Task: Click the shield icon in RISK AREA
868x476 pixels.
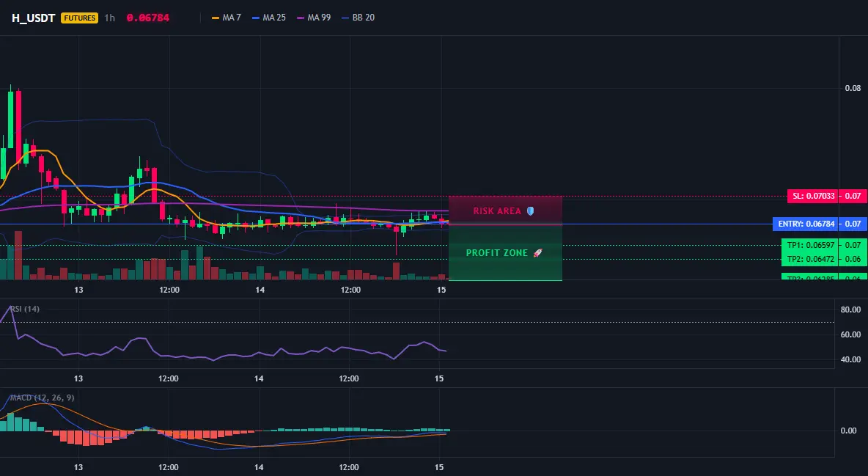Action: pos(530,211)
